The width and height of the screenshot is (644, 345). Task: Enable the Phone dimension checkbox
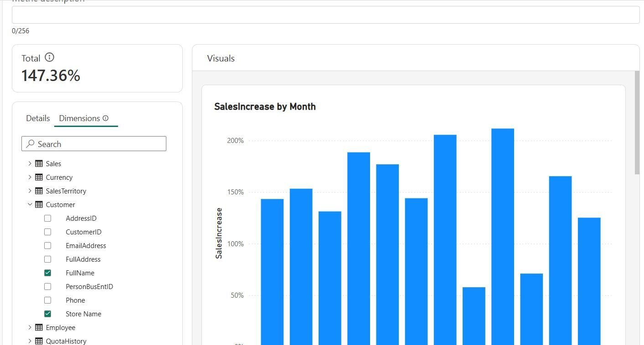47,300
